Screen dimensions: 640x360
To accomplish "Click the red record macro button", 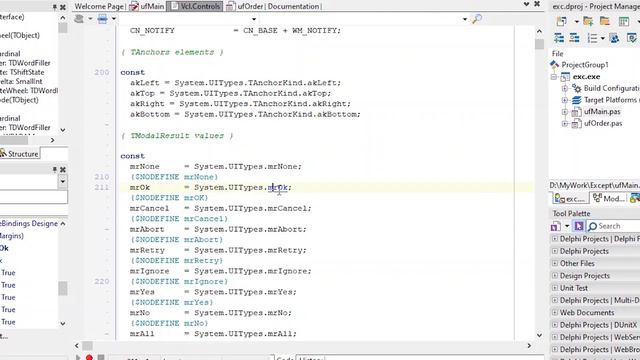I will tap(89, 358).
